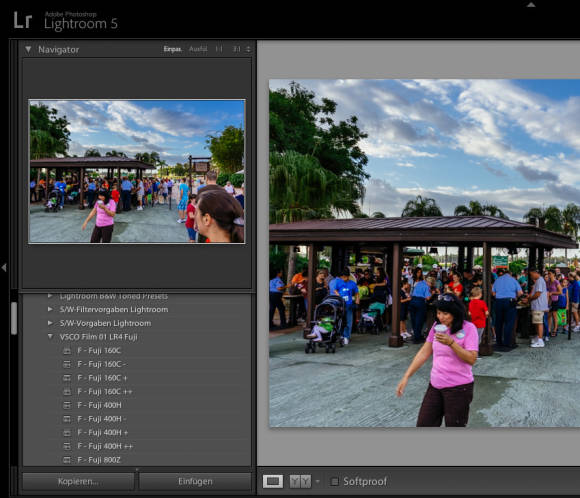Click preset icon beside F - Fuji 400H ++
The image size is (580, 498).
67,447
